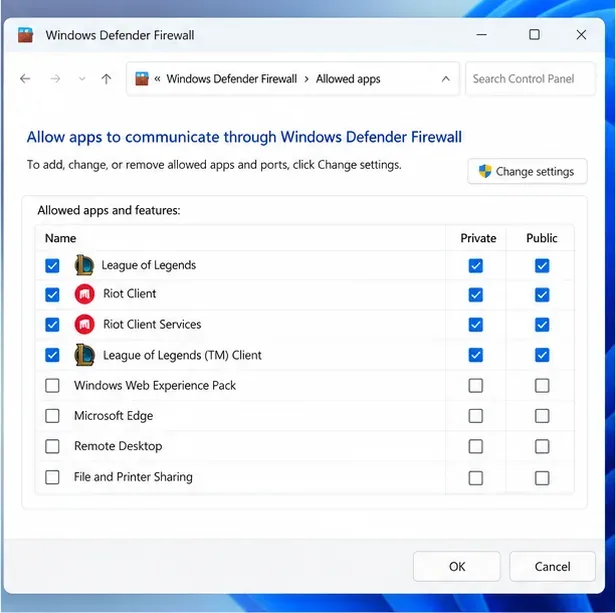Select the Riot Client Services row label
This screenshot has width=616, height=613.
(x=152, y=324)
